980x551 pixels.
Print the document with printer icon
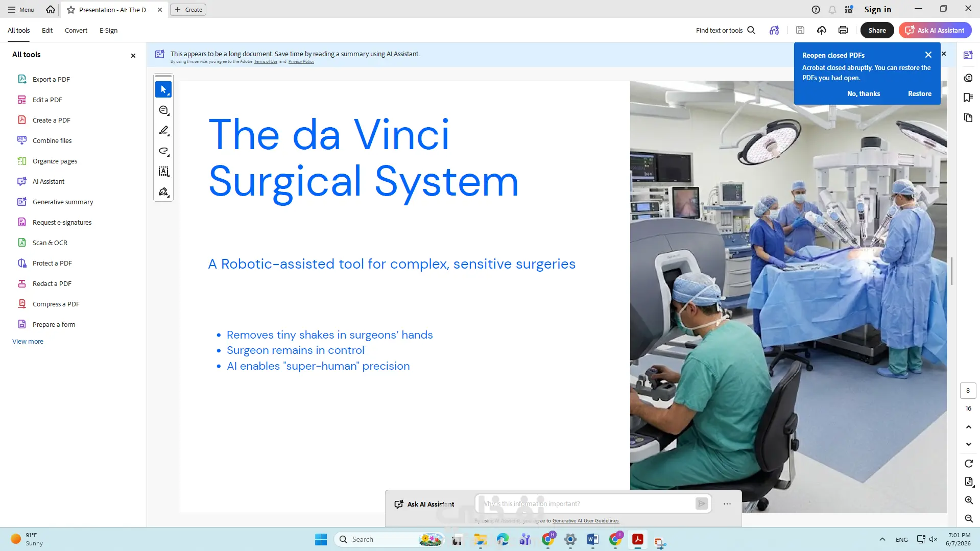[x=843, y=30]
